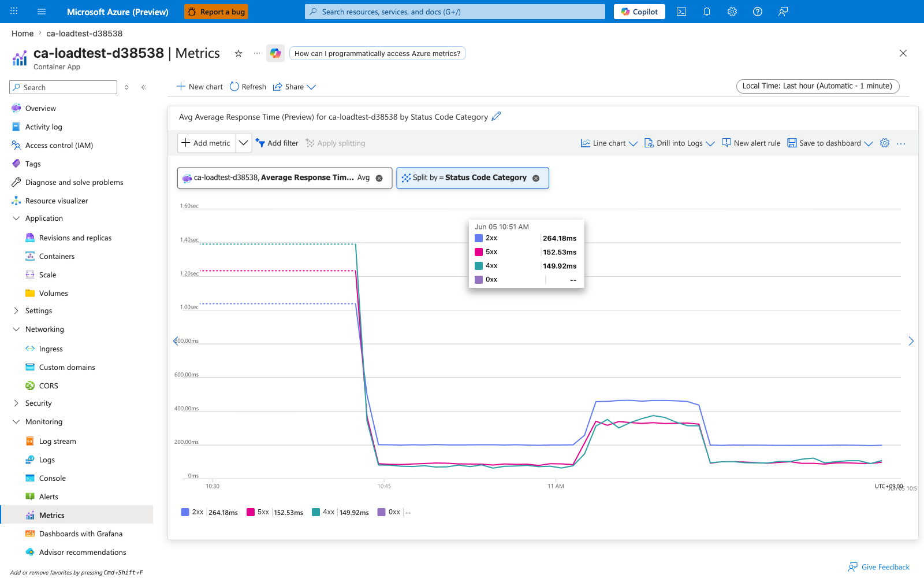Click the Add filter button
This screenshot has height=578, width=924.
[x=277, y=143]
